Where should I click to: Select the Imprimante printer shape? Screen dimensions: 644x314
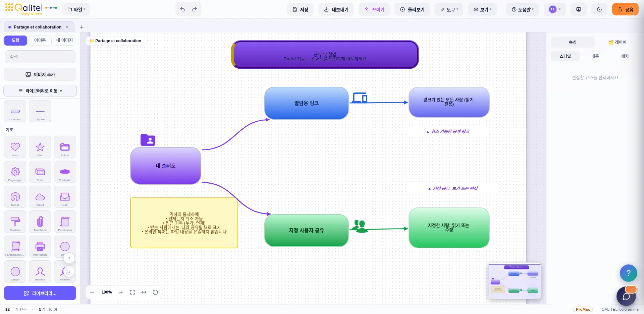pos(40,247)
